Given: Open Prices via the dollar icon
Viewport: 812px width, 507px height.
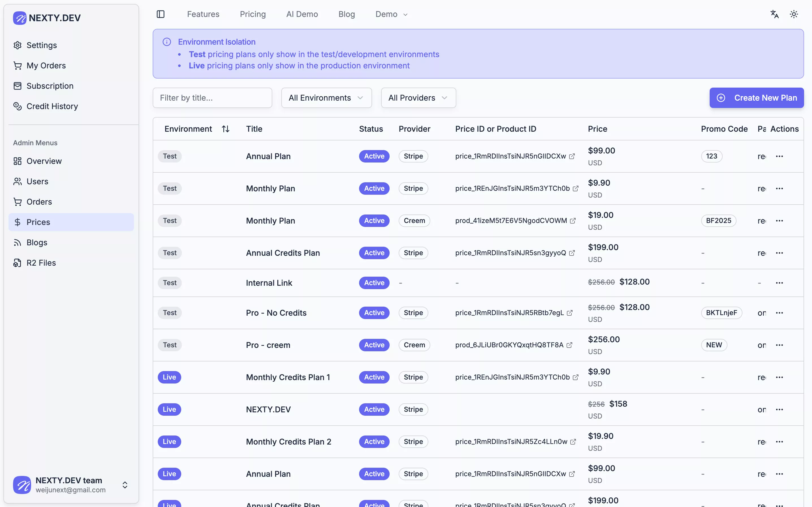Looking at the screenshot, I should (18, 222).
